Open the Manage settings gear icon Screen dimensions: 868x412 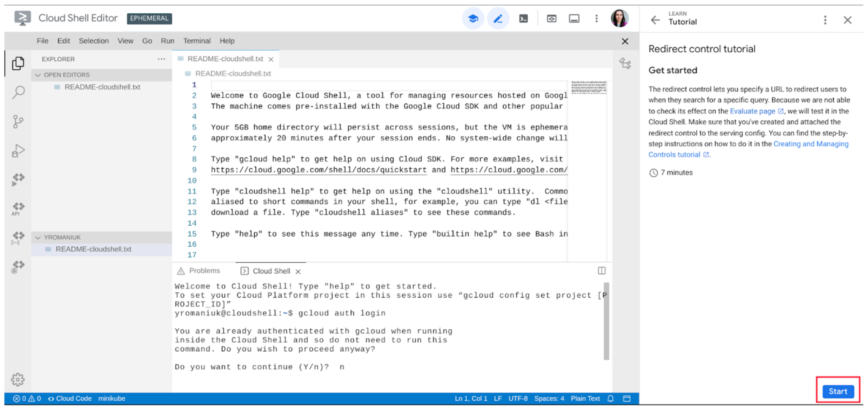(18, 379)
